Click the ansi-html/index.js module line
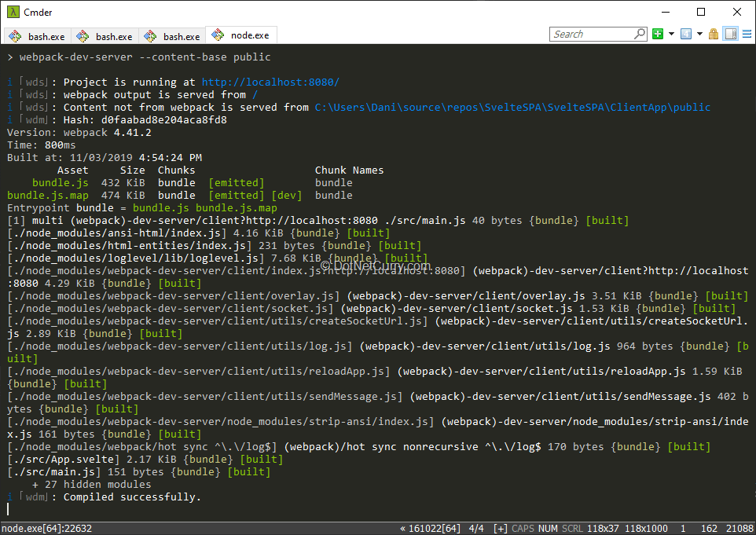Image resolution: width=756 pixels, height=535 pixels. click(199, 233)
